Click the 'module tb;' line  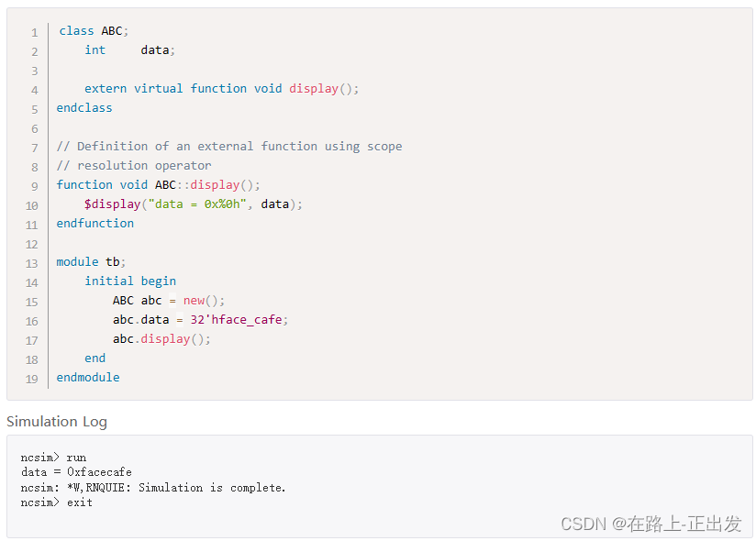[x=91, y=262]
